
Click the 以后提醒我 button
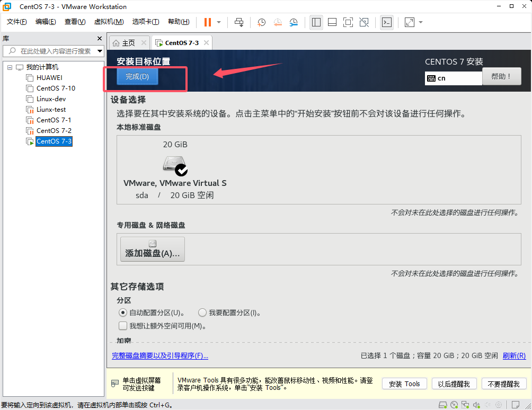[x=454, y=384]
